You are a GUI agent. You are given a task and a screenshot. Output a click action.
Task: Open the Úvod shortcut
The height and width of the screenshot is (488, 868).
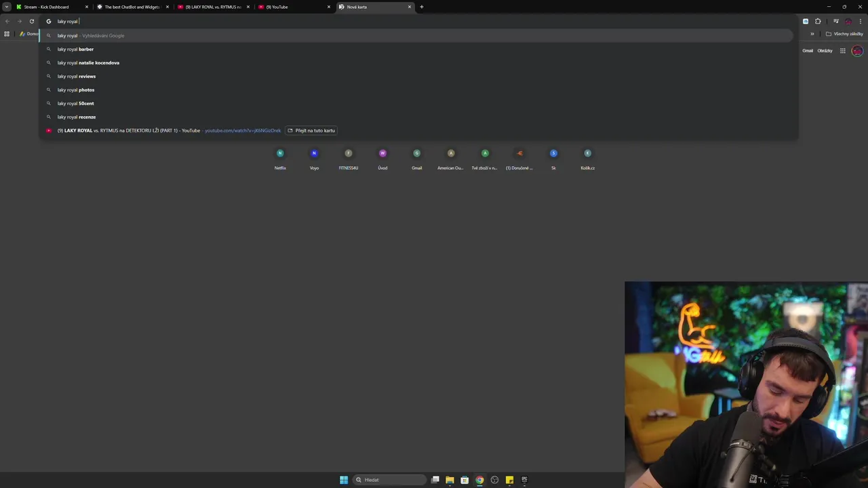point(382,159)
